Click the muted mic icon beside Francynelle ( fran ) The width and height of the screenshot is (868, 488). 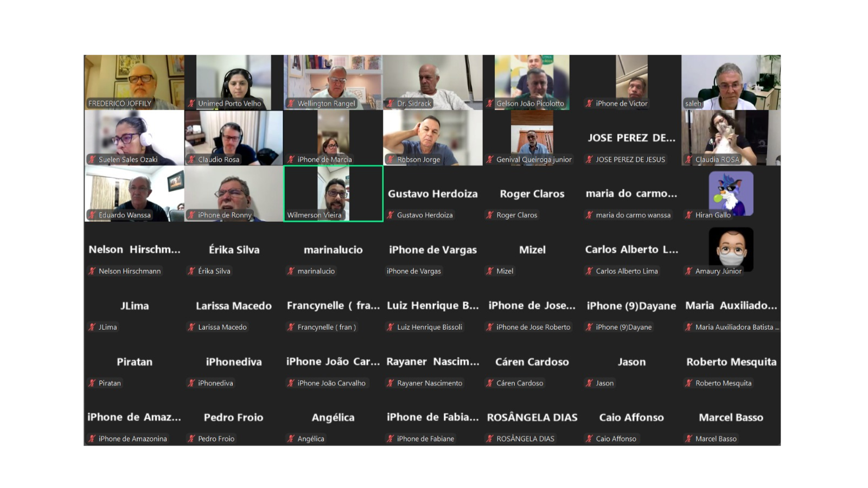[291, 327]
